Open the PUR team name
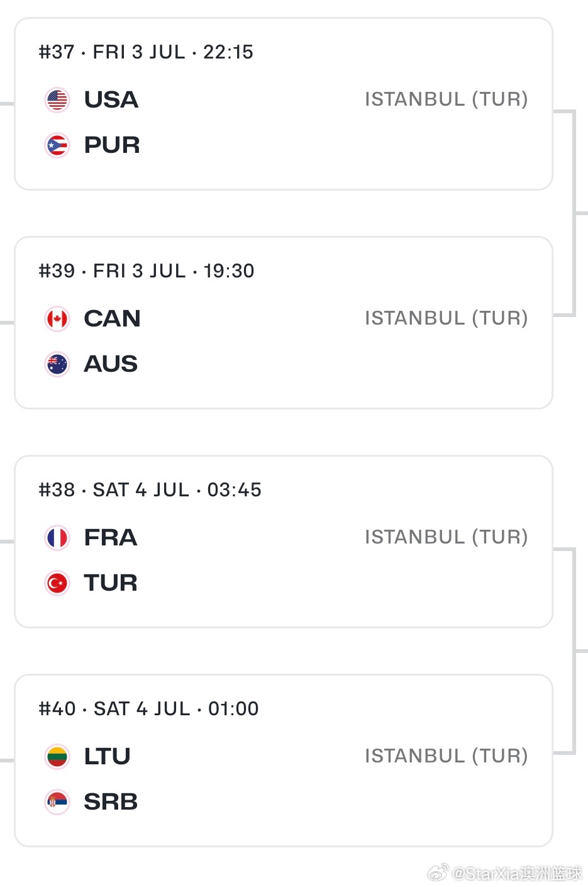588x887 pixels. pyautogui.click(x=112, y=145)
